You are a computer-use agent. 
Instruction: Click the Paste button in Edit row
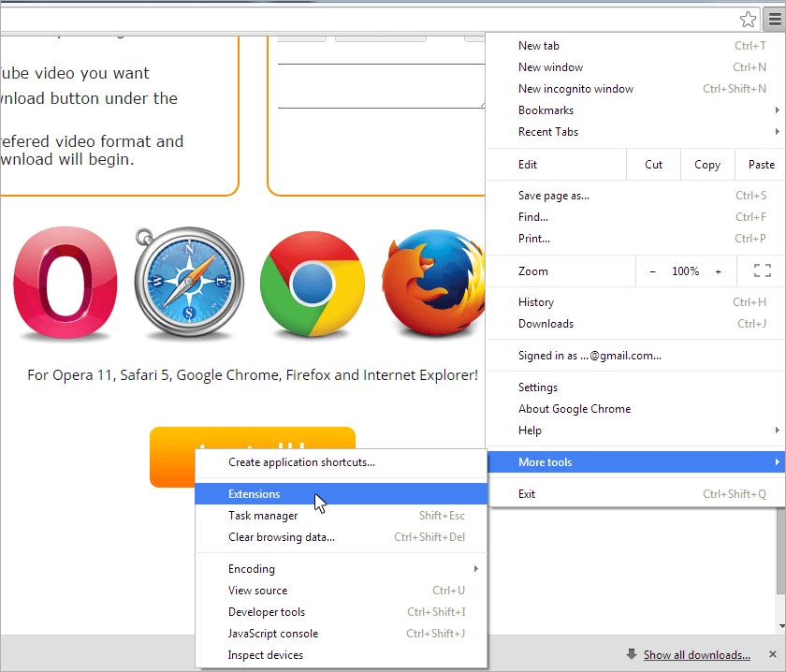coord(761,165)
